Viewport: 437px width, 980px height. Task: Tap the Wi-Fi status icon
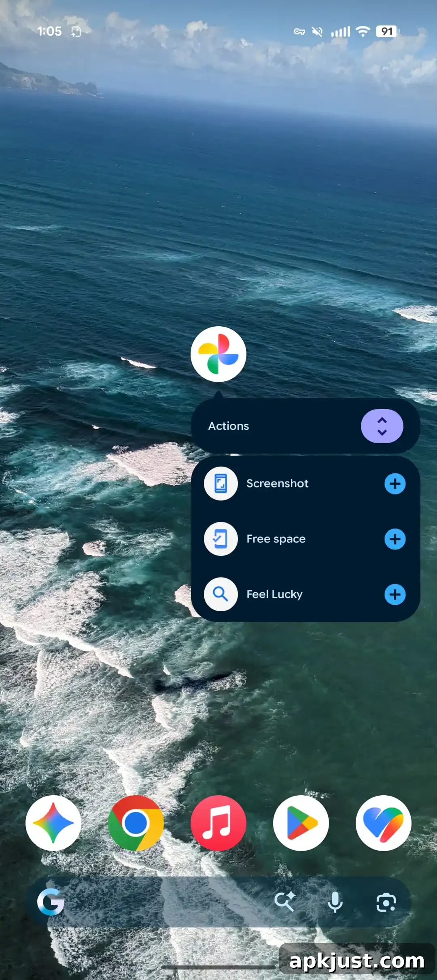[x=363, y=32]
